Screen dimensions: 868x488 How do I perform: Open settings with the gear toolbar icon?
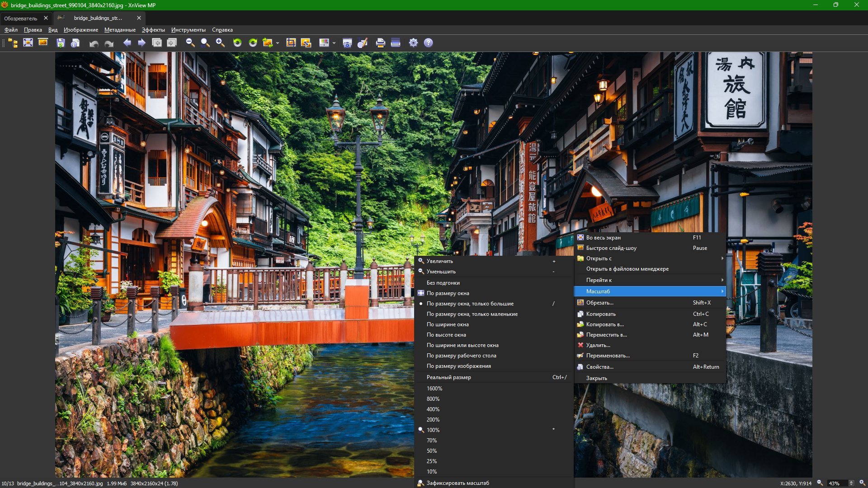[413, 42]
